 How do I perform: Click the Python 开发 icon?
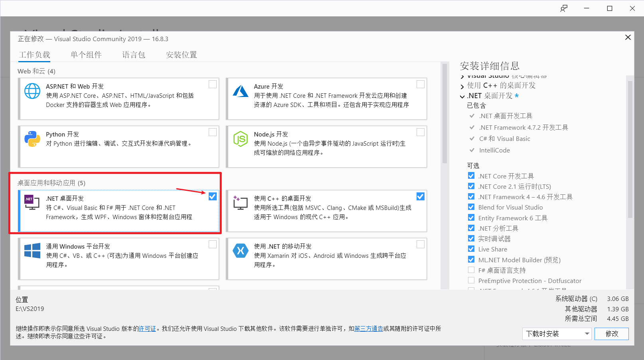click(32, 139)
